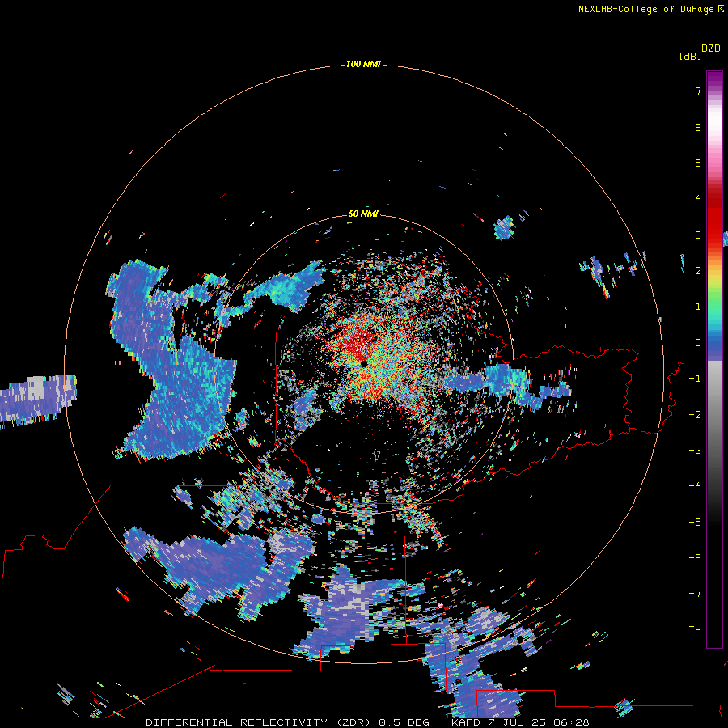Viewport: 728px width, 728px height.
Task: Click the black radar site dot at center
Action: pos(364,363)
